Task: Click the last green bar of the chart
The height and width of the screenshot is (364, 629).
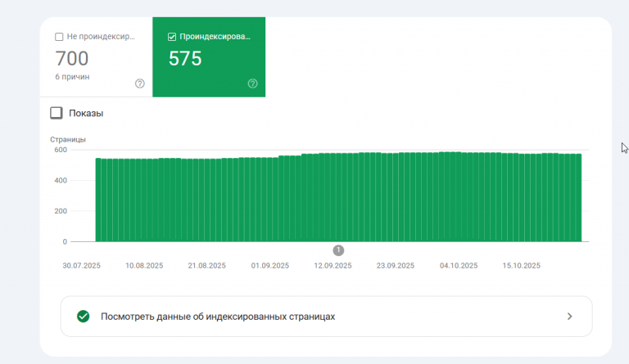Action: pyautogui.click(x=578, y=198)
